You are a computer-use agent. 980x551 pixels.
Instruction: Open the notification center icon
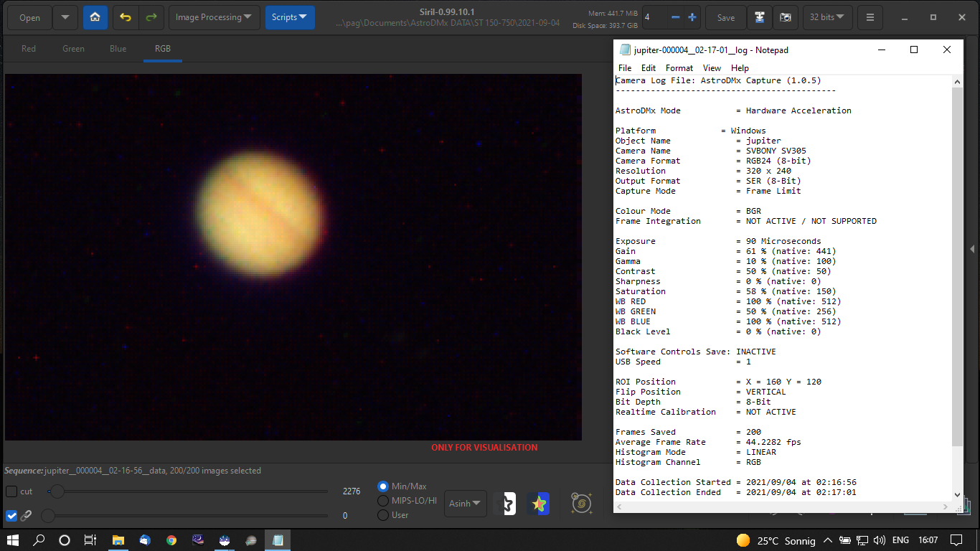956,540
